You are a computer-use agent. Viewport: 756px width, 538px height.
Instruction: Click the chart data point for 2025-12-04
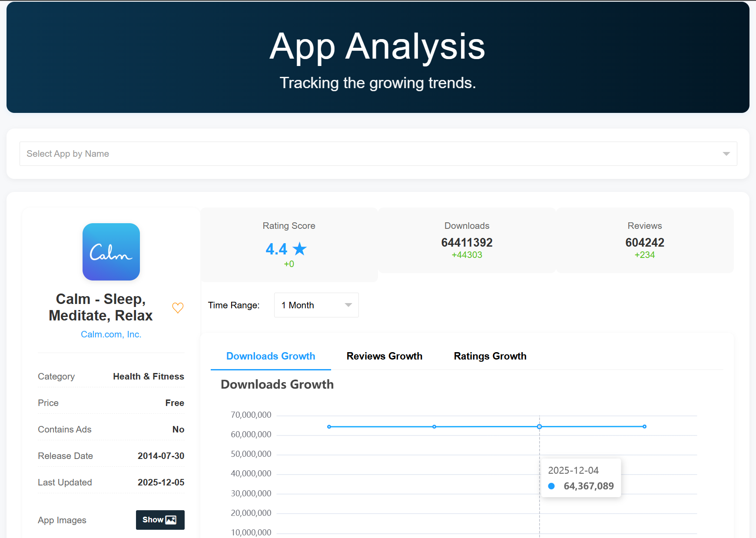click(x=539, y=426)
